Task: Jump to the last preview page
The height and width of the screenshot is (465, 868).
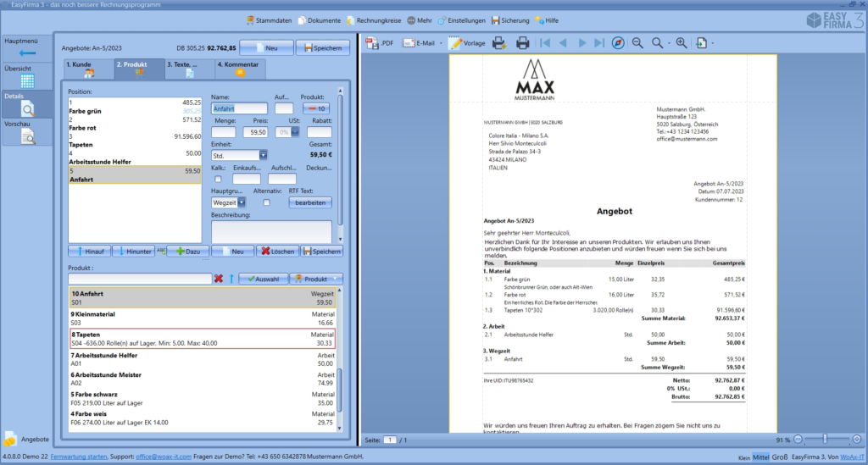Action: pos(599,42)
